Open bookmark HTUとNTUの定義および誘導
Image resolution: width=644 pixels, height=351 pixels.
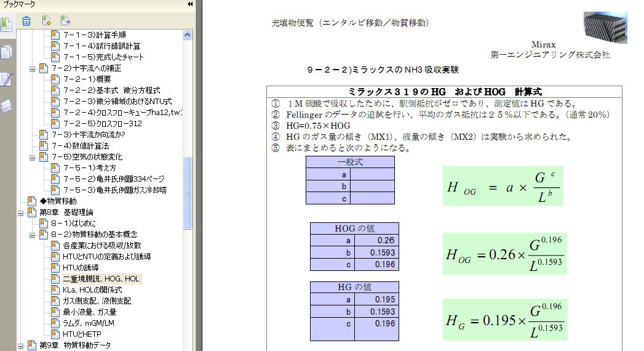[107, 257]
